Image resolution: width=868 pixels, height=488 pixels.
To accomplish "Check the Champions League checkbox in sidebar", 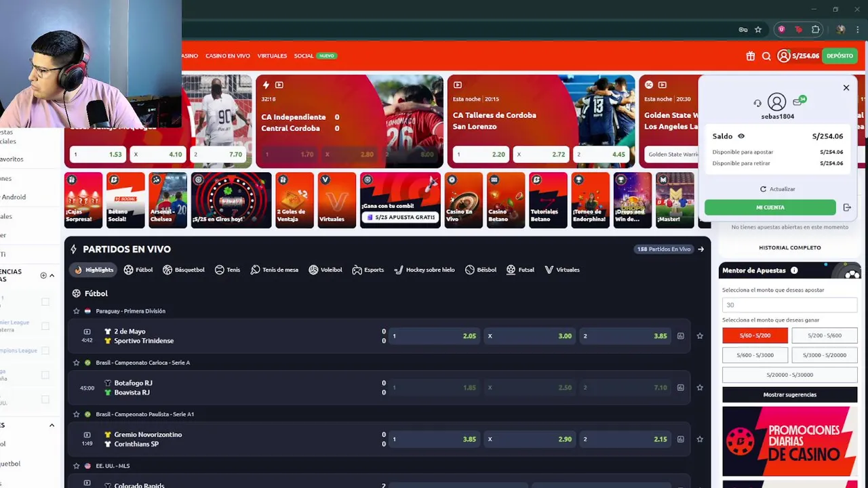I will click(x=45, y=350).
